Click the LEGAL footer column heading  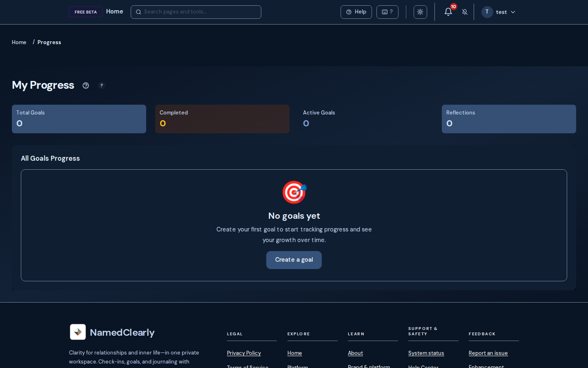click(235, 334)
